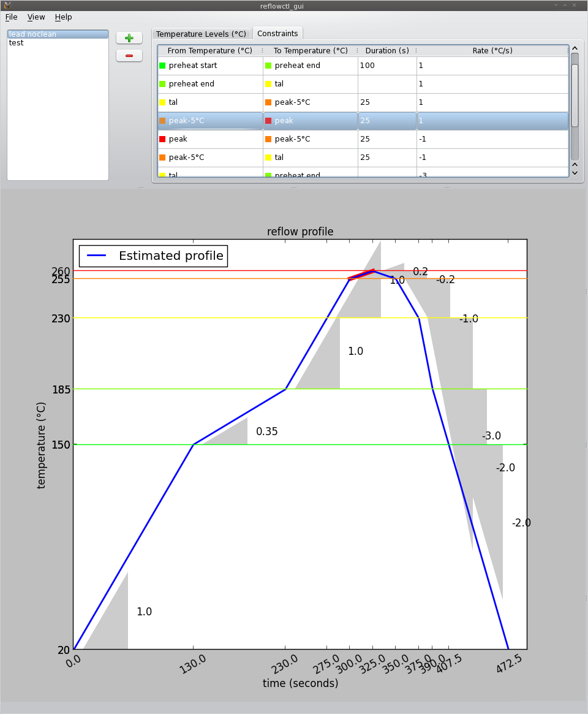Screen dimensions: 588x714
Task: Click the red minus remove profile button
Action: [129, 56]
